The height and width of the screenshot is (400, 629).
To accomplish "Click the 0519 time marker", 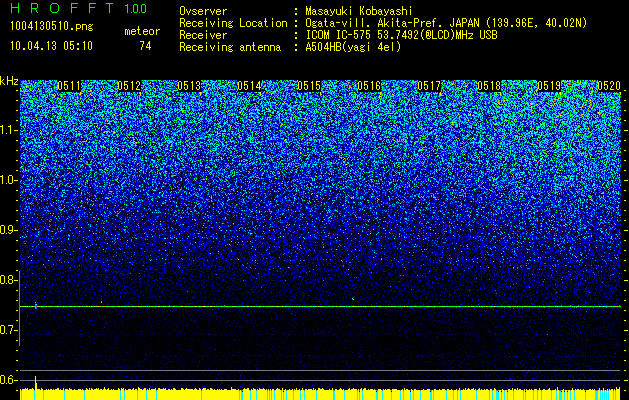I will (549, 86).
